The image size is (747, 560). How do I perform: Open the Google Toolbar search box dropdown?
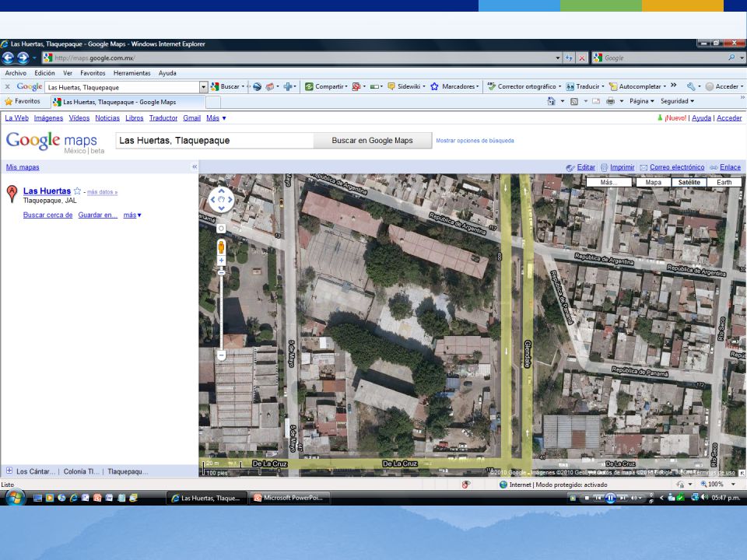[x=204, y=87]
